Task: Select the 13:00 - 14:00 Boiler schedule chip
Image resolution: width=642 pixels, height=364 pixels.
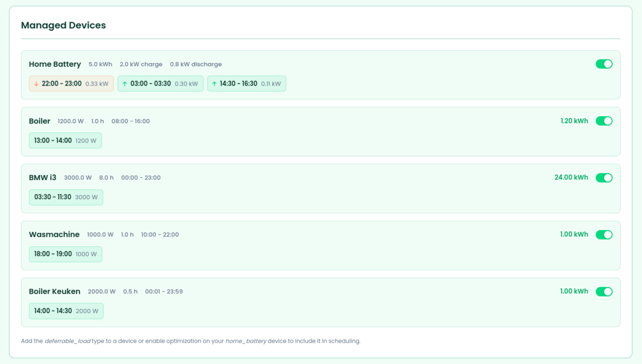Action: 65,140
